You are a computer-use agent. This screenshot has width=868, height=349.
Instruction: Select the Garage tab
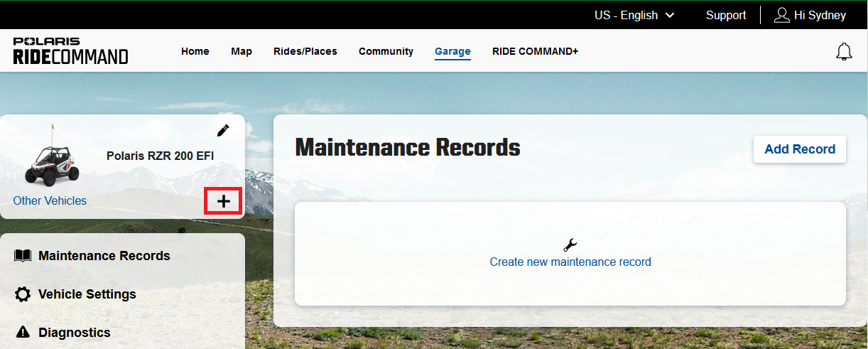pos(452,51)
